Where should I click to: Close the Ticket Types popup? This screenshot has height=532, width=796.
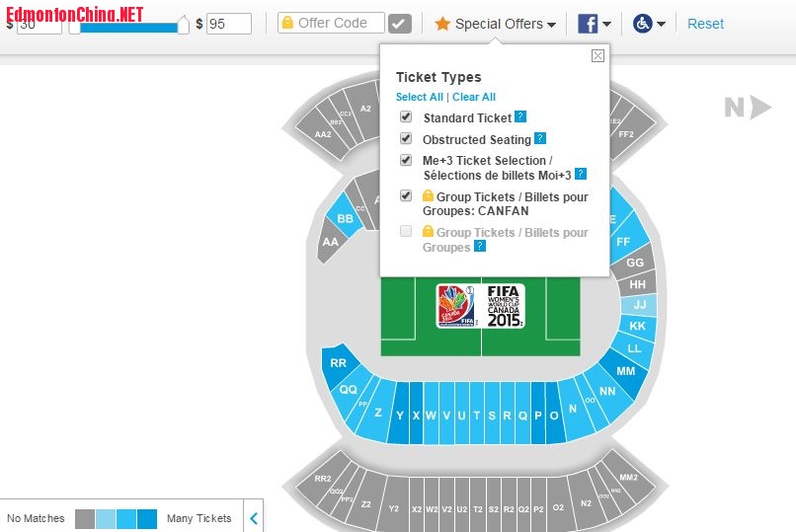coord(597,56)
